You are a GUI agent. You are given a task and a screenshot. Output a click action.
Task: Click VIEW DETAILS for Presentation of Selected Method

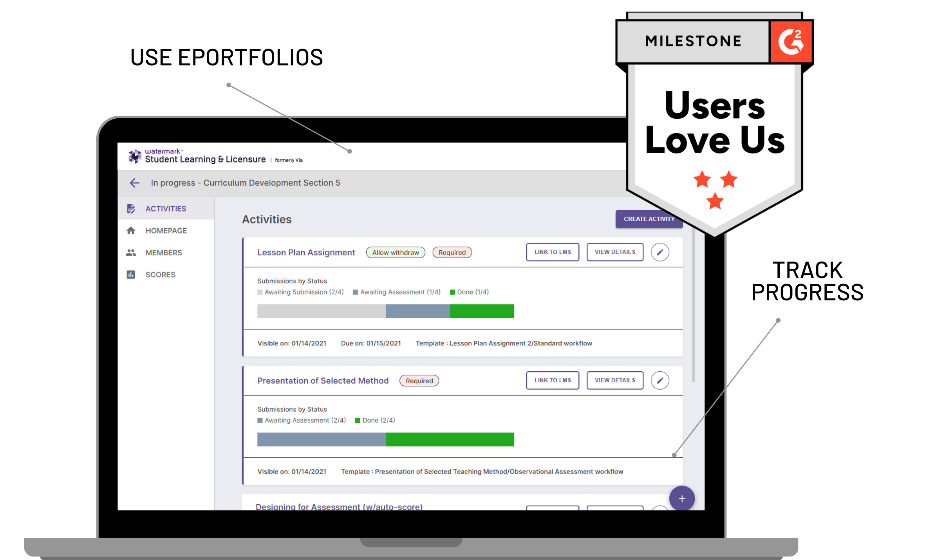(x=615, y=380)
